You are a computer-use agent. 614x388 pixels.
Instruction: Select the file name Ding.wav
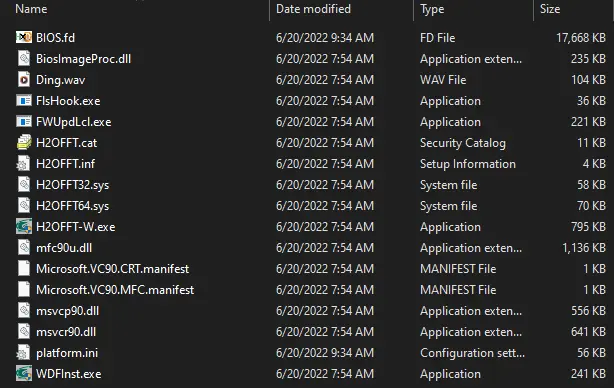pos(60,80)
